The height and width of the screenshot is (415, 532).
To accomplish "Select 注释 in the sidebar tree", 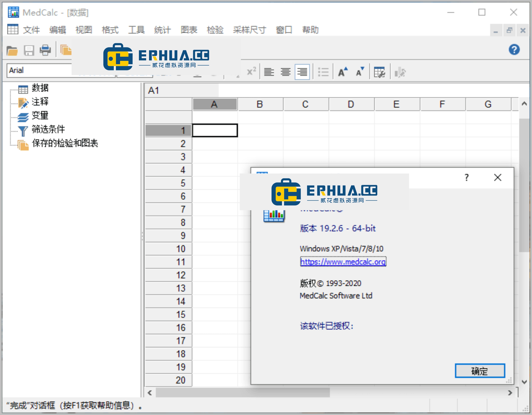I will (40, 102).
